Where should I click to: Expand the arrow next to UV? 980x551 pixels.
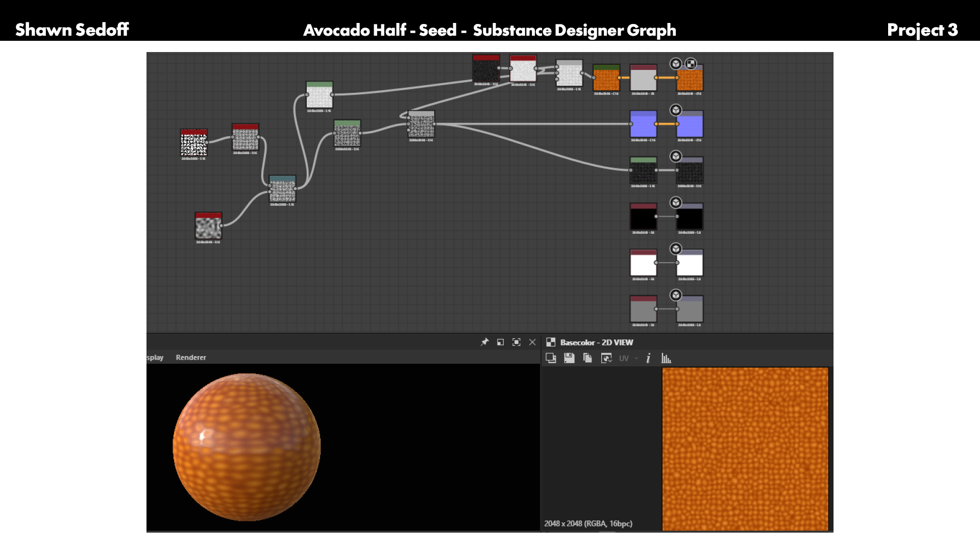click(636, 358)
